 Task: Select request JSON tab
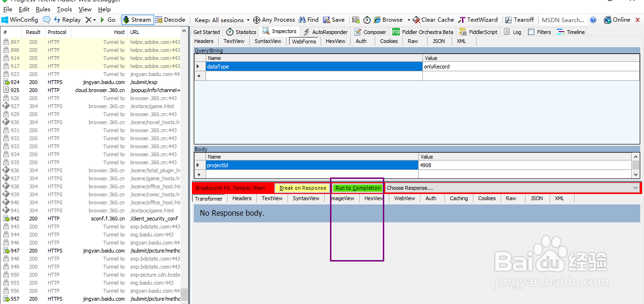pyautogui.click(x=438, y=41)
